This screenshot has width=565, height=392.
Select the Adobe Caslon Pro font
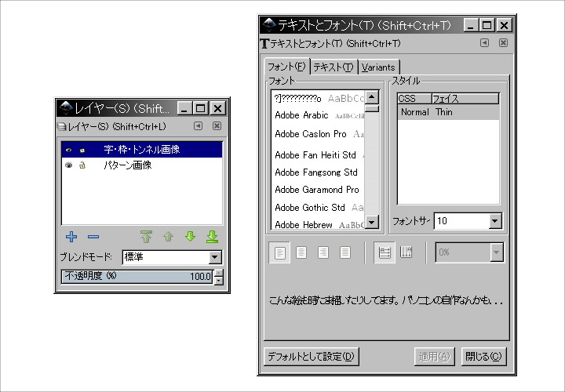click(318, 134)
